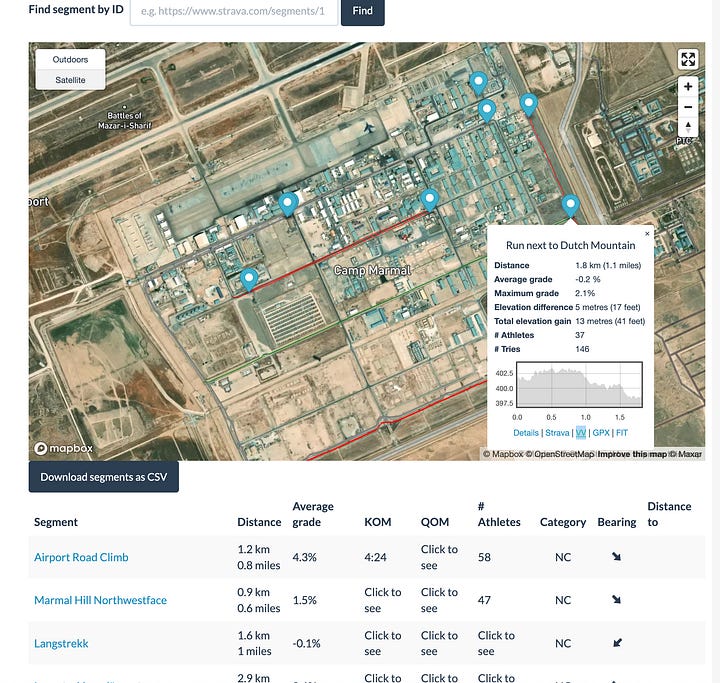
Task: Open Strava link in popup
Action: [x=557, y=433]
